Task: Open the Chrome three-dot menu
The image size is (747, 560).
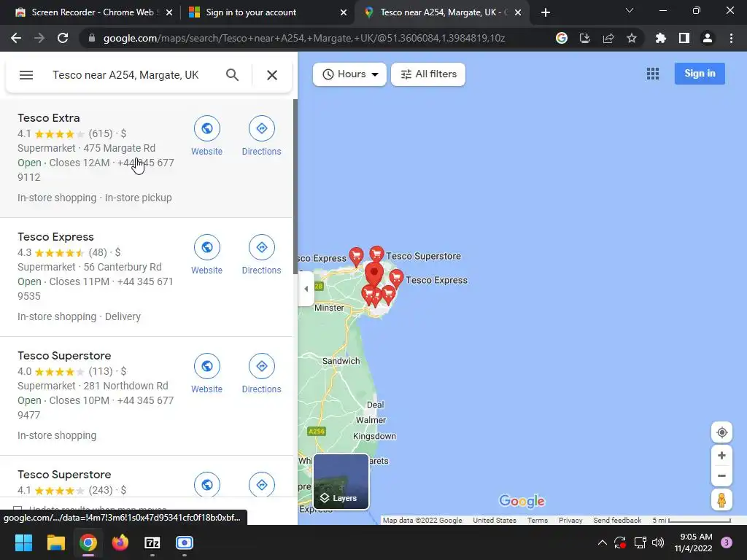Action: [731, 38]
